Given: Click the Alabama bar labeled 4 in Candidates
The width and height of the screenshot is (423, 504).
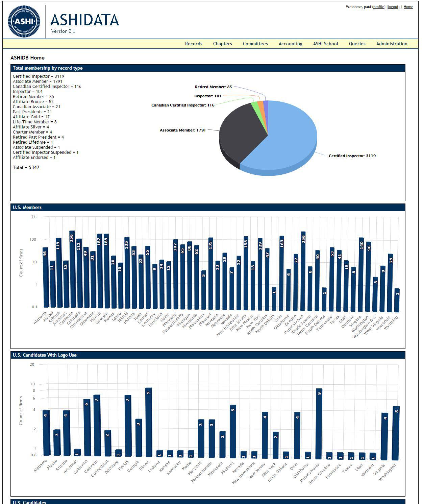Looking at the screenshot, I should point(46,433).
